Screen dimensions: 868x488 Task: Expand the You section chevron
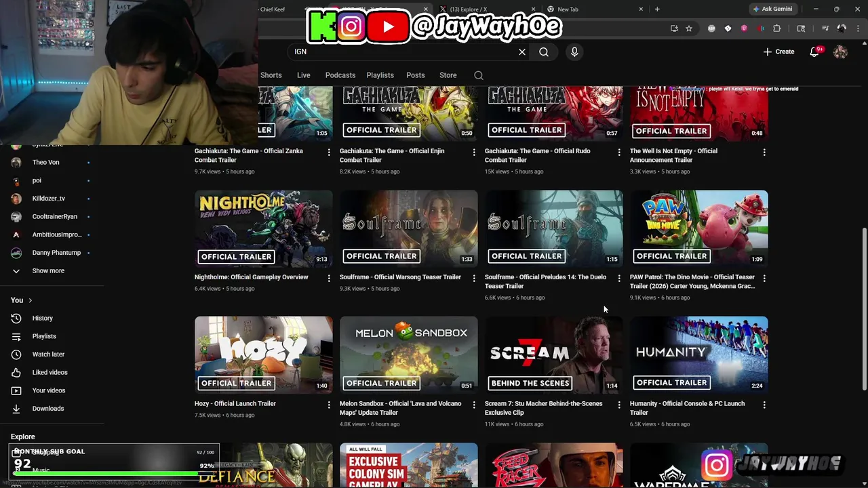tap(30, 300)
